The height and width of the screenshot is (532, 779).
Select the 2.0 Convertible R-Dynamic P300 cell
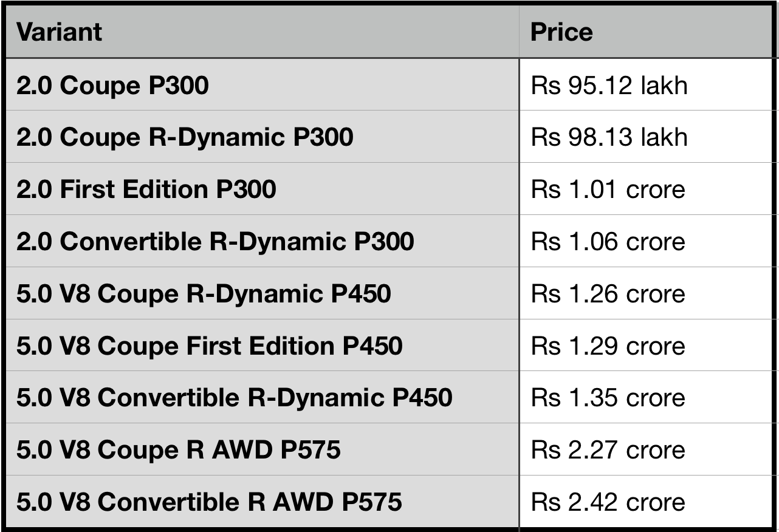point(215,242)
